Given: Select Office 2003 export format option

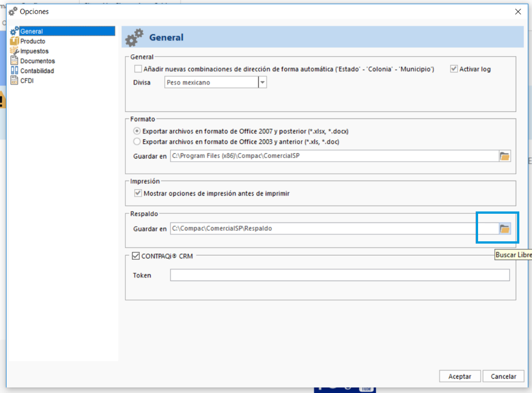Looking at the screenshot, I should click(137, 142).
